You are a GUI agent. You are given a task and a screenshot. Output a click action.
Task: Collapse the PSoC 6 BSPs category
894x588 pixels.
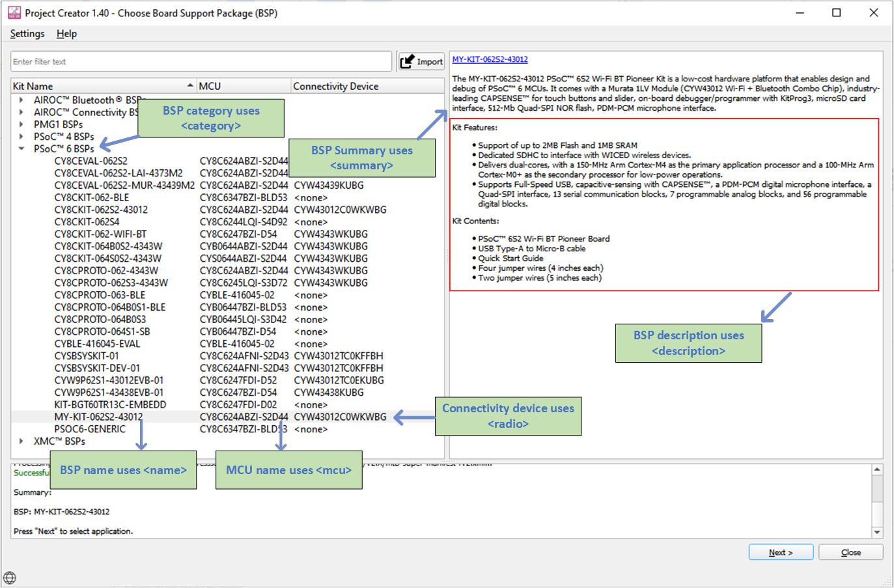21,148
